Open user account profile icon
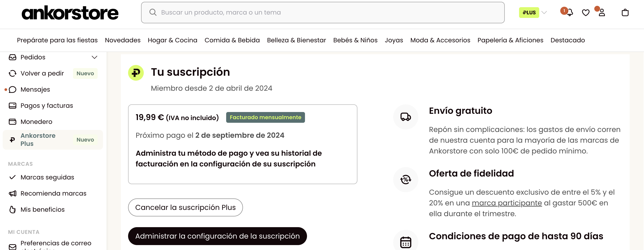The width and height of the screenshot is (644, 250). (x=602, y=13)
